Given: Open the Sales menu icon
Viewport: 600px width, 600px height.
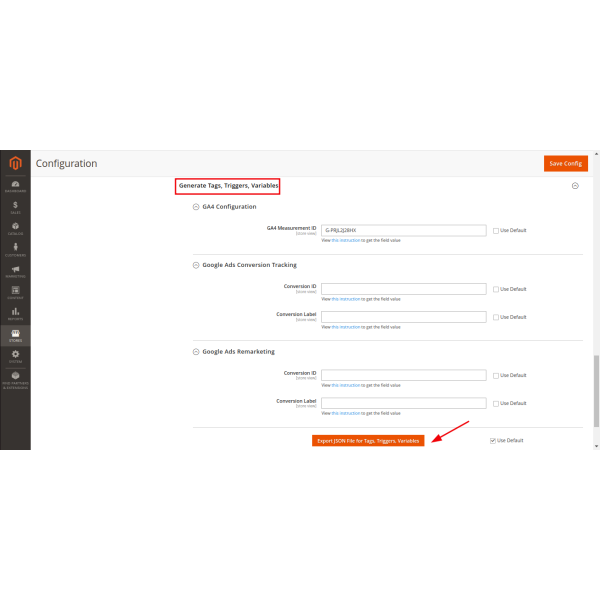Looking at the screenshot, I should pos(15,207).
